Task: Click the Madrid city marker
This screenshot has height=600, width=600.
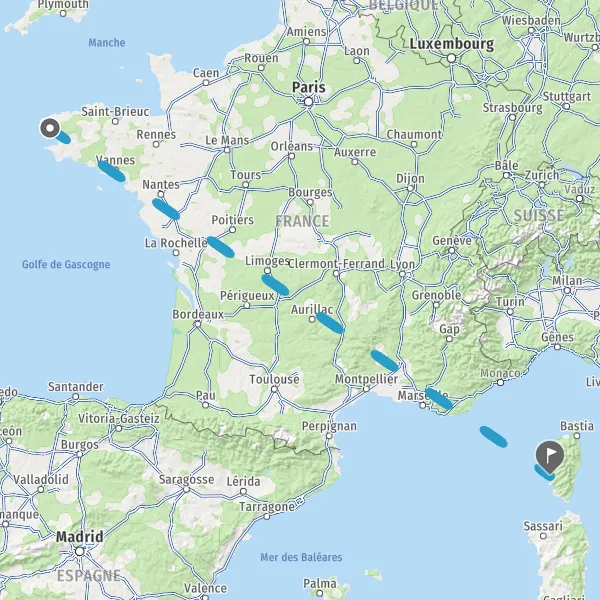Action: click(79, 551)
